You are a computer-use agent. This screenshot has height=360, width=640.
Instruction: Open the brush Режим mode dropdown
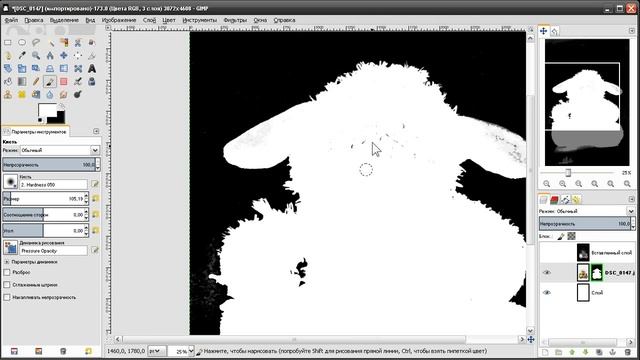tap(60, 150)
